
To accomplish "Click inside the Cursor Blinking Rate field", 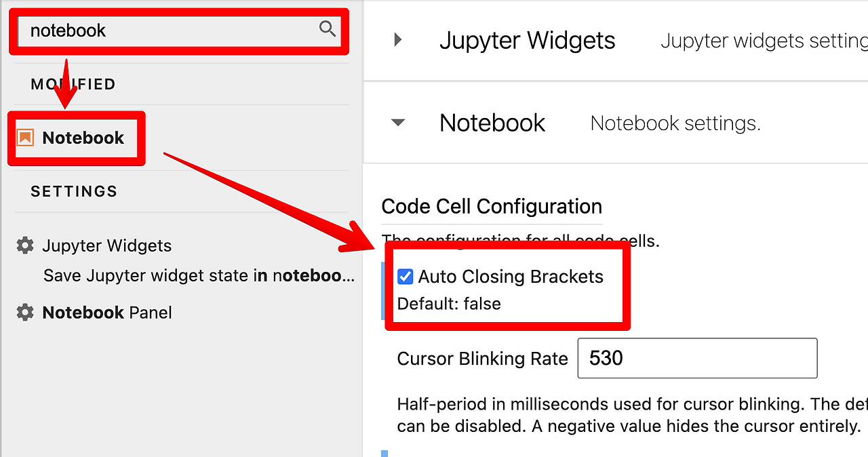I will click(x=696, y=358).
